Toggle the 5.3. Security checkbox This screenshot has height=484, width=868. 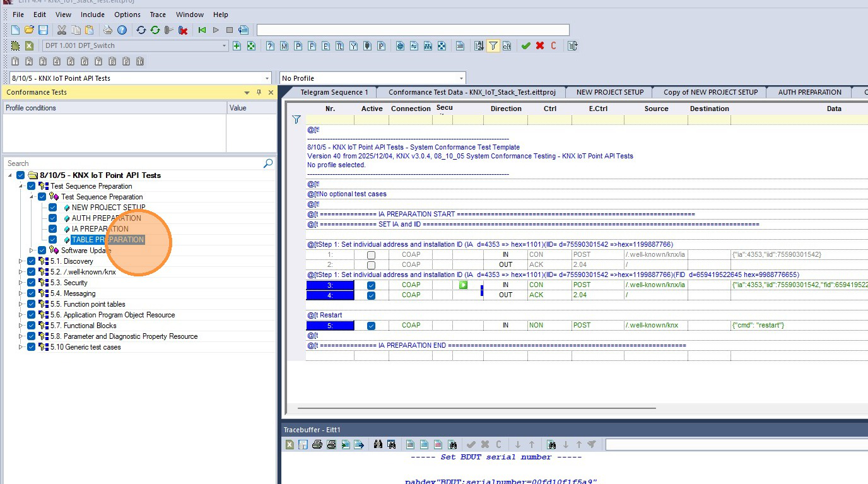point(32,283)
